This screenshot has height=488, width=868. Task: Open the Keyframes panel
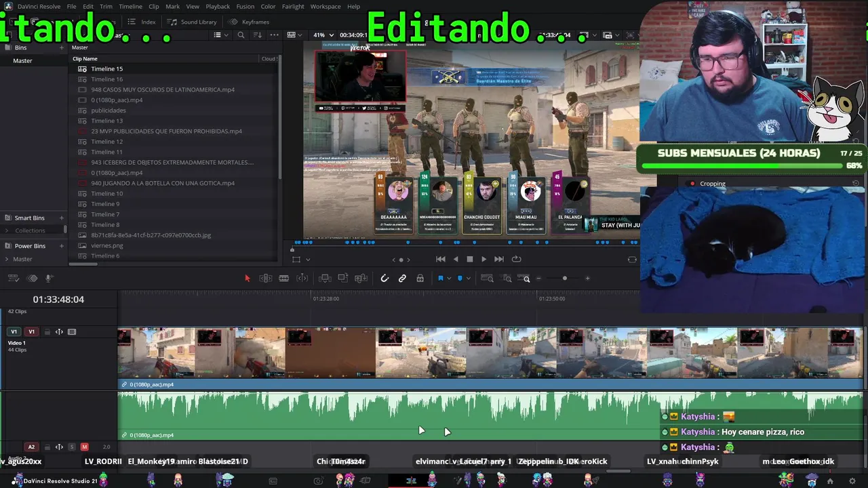(249, 22)
